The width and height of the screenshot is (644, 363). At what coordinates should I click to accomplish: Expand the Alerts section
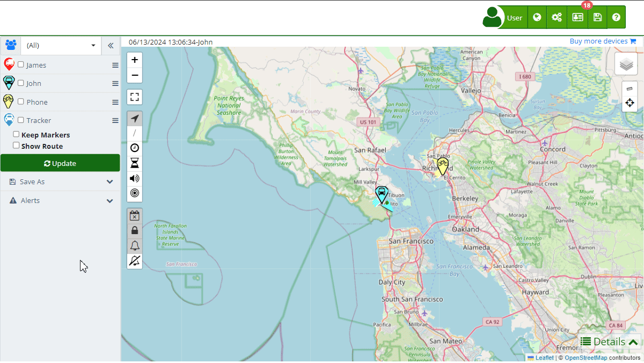coord(60,201)
